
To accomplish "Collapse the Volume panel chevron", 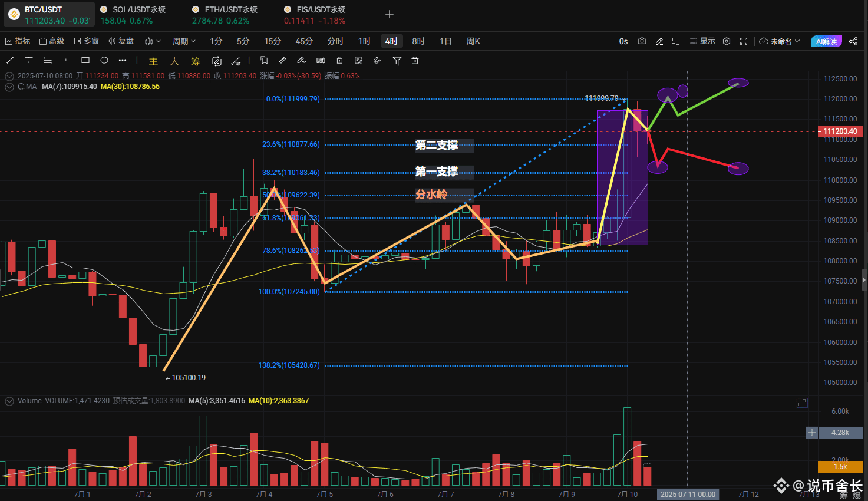I will 9,401.
